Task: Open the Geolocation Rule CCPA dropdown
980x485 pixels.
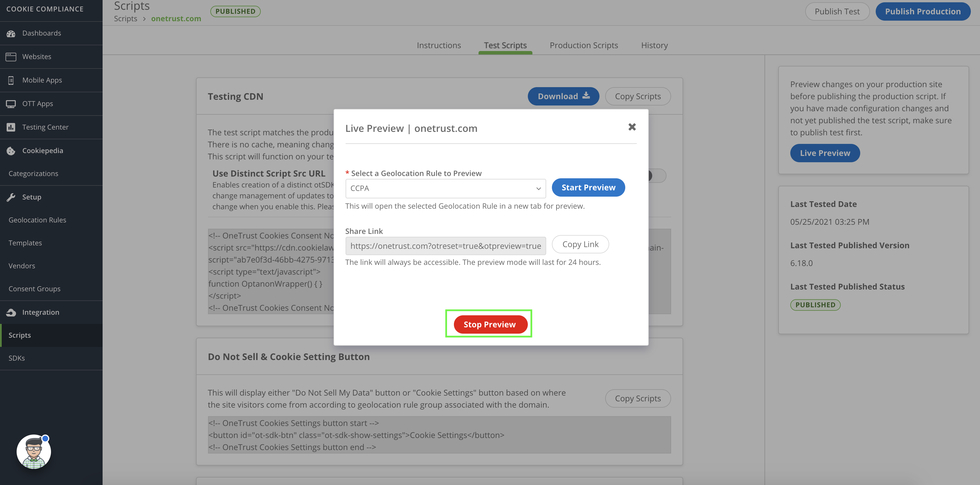Action: pos(445,188)
